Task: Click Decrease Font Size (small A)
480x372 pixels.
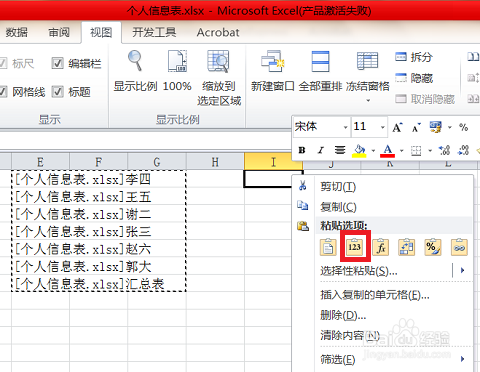Action: click(416, 128)
